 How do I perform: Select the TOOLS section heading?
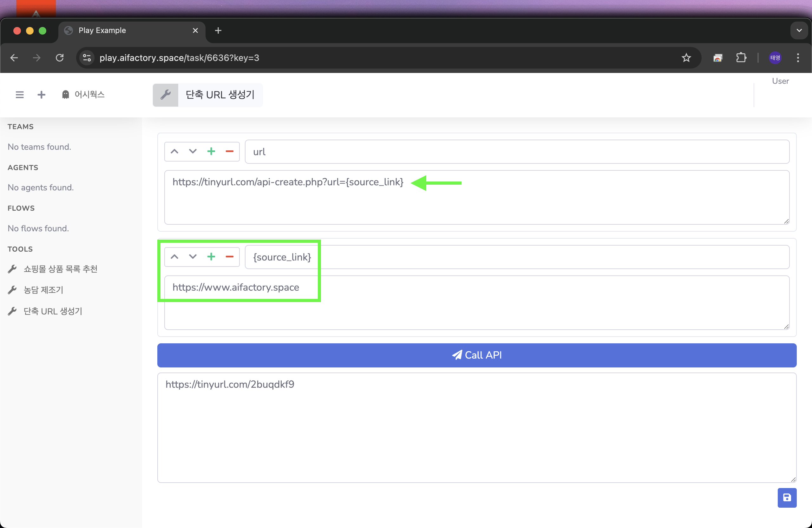coord(20,249)
